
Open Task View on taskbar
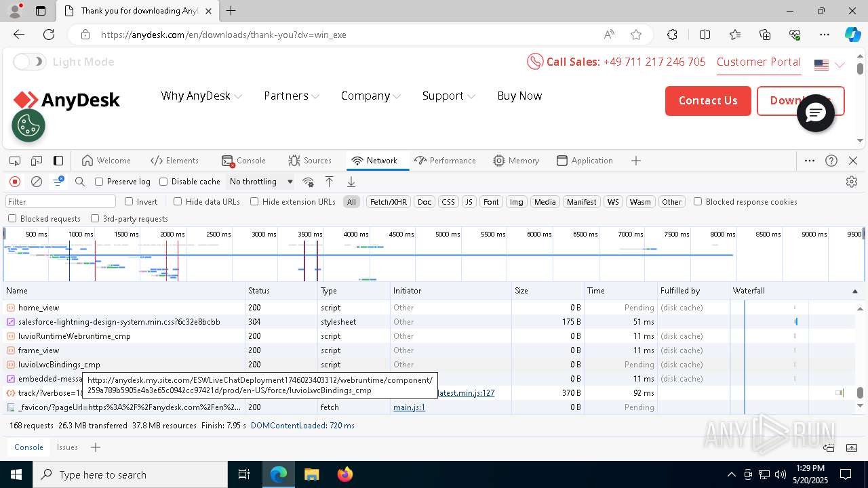pos(244,474)
